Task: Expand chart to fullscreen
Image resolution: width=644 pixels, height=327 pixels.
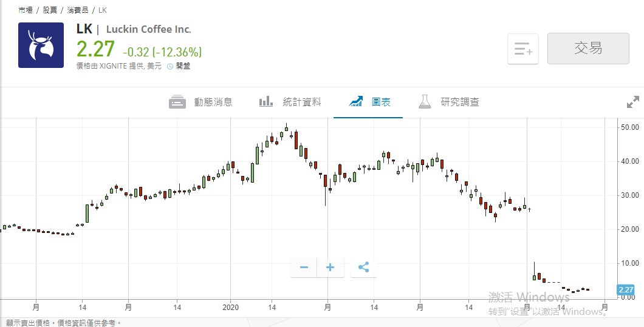Action: [x=633, y=103]
